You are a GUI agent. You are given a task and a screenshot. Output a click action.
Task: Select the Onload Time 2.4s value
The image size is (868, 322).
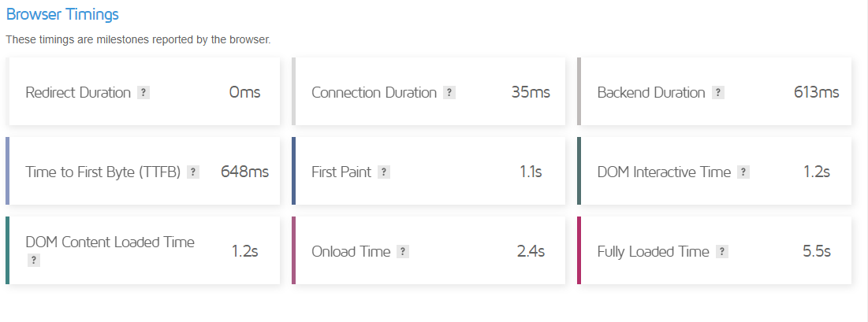tap(530, 252)
